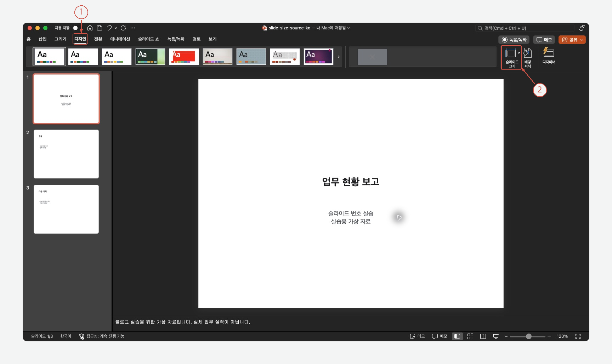
Task: Toggle notes pane via status bar 메모 note icon
Action: click(x=417, y=336)
